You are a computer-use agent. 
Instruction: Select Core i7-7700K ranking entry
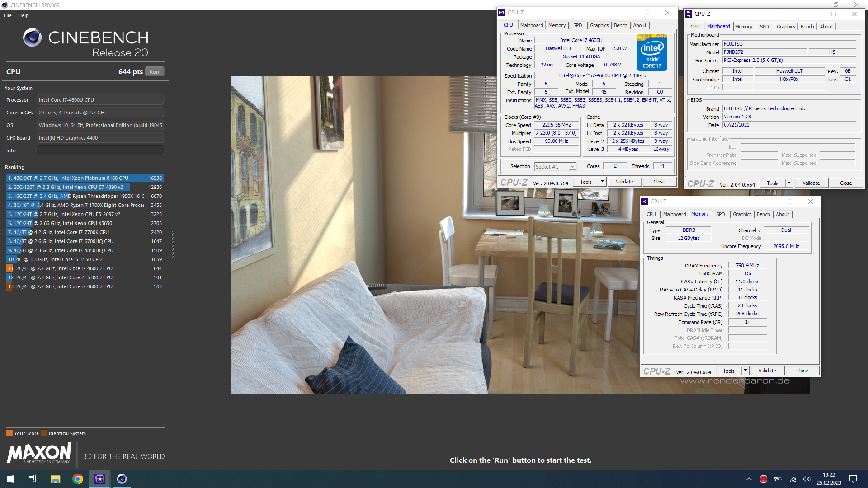[85, 232]
